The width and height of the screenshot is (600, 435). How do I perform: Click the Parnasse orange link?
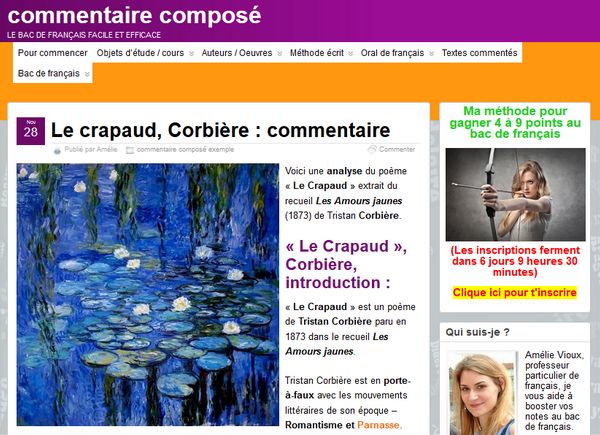378,425
